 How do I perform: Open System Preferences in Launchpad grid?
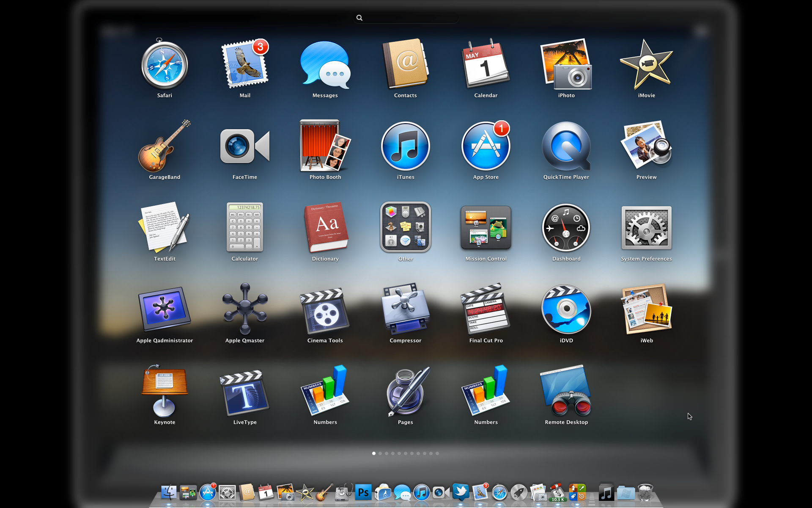(x=647, y=228)
